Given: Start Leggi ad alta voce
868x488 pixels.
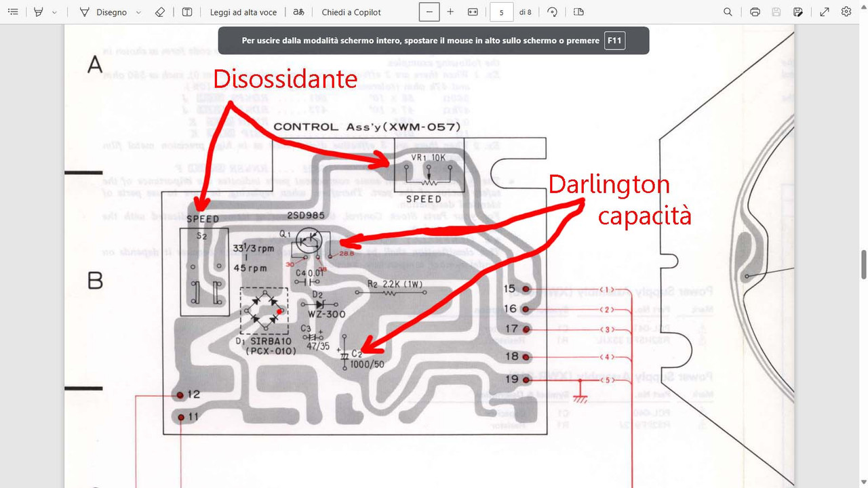Looking at the screenshot, I should click(x=243, y=12).
